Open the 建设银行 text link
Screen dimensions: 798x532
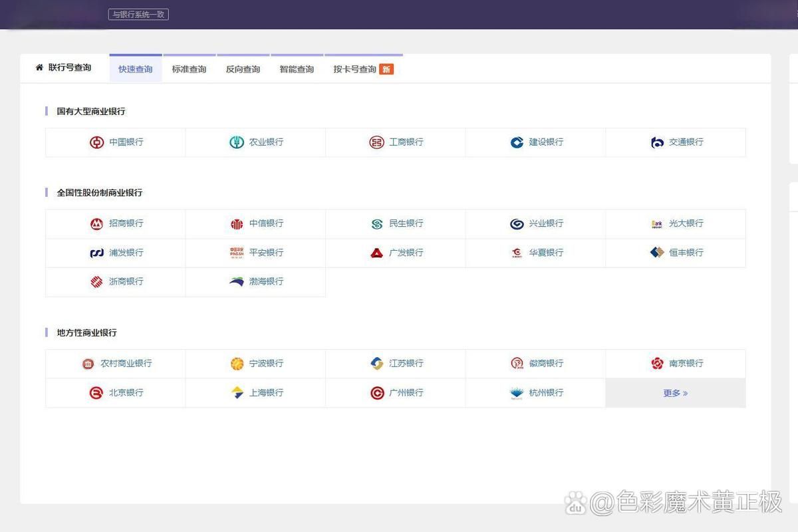click(546, 142)
